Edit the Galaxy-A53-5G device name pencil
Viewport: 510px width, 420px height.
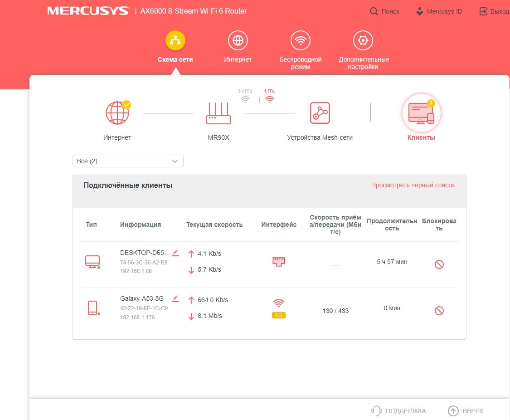pos(175,298)
